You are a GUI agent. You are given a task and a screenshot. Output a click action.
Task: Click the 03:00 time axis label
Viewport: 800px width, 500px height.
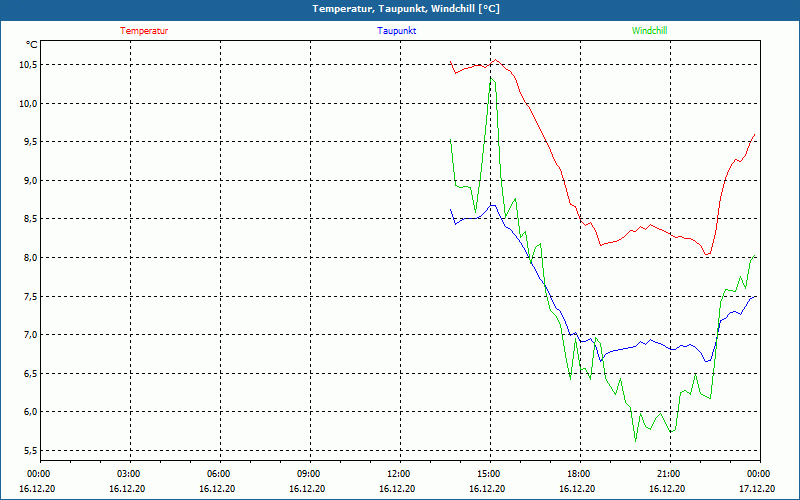coord(129,473)
